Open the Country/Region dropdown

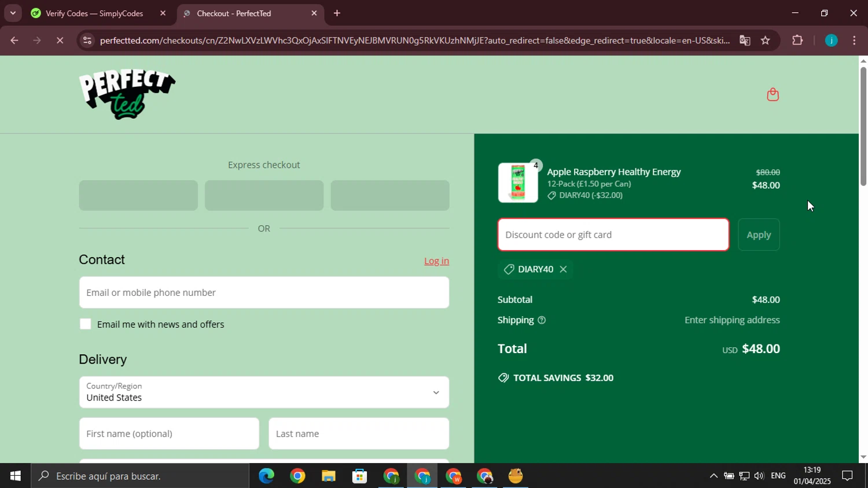tap(264, 392)
